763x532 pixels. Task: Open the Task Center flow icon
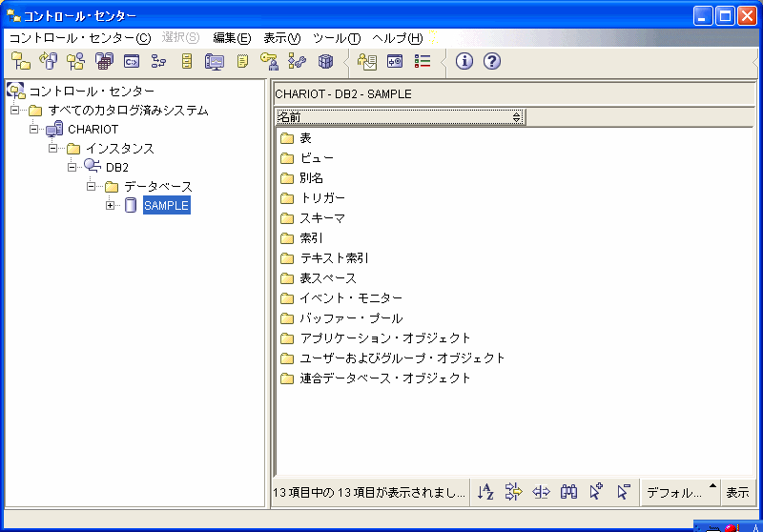pyautogui.click(x=159, y=61)
